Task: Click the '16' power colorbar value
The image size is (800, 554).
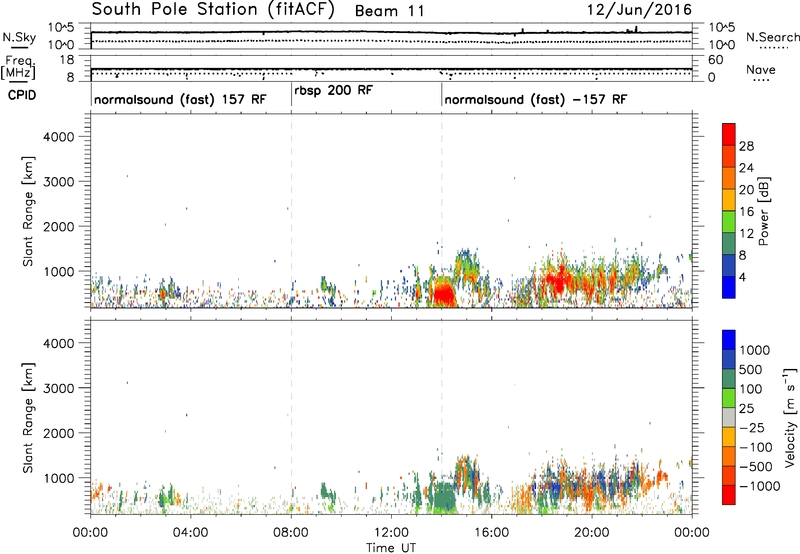Action: pos(746,212)
